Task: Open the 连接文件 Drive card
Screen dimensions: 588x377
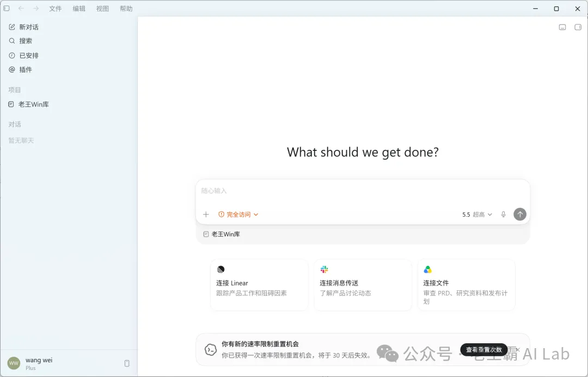Action: pos(466,285)
